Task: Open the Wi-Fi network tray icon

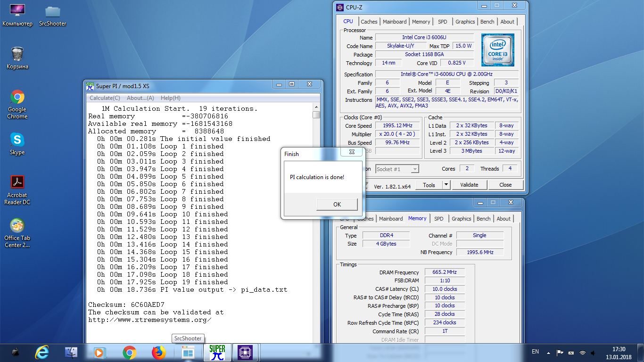Action: point(583,352)
